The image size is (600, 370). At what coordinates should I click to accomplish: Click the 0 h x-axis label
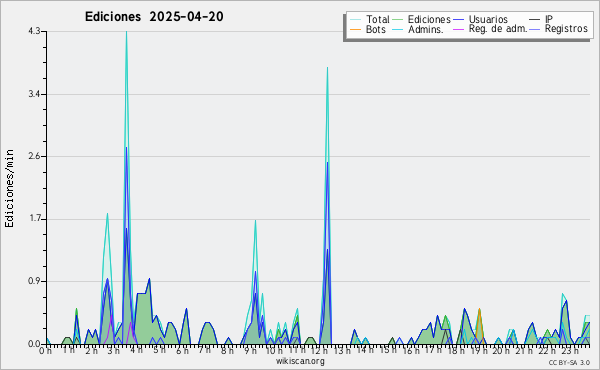click(x=46, y=351)
